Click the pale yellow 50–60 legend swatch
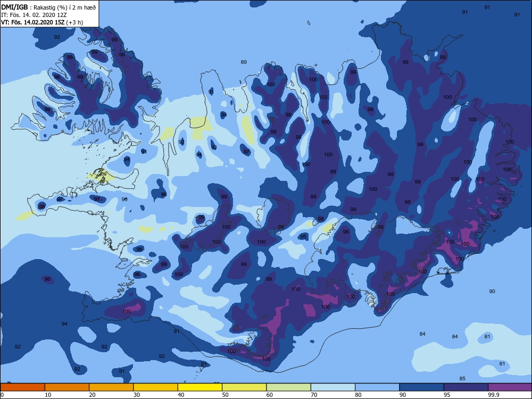The height and width of the screenshot is (399, 532). click(244, 387)
